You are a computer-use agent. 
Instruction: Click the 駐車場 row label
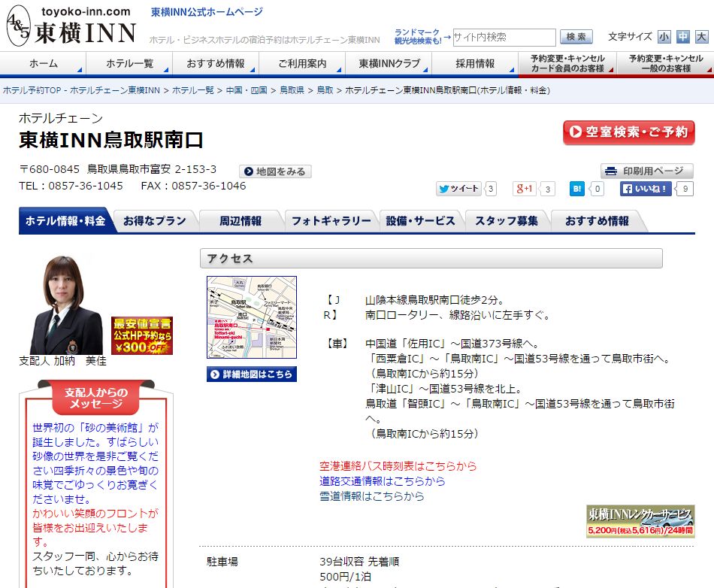tap(222, 562)
